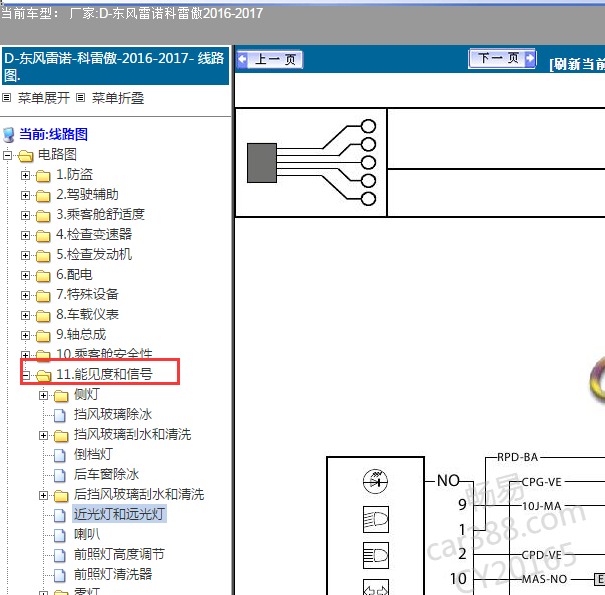Click the folder icon of 侧灯
Viewport: 605px width, 595px height.
pyautogui.click(x=61, y=396)
